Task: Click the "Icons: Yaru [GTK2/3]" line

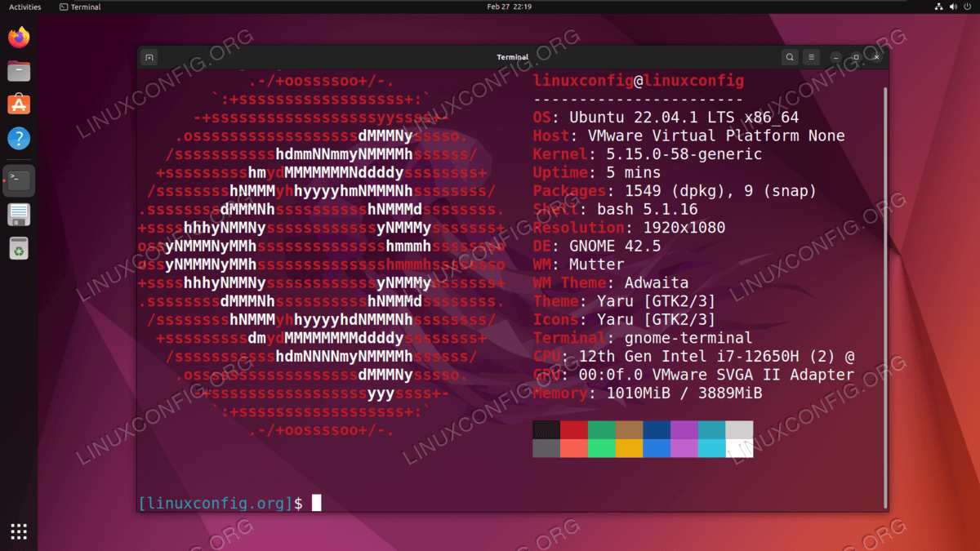Action: pyautogui.click(x=625, y=319)
